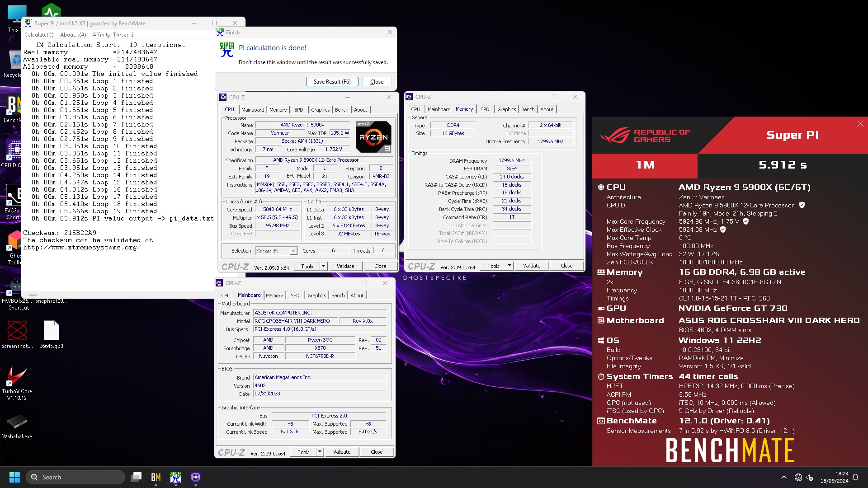Click the Core Voltage 1.752 V field
The width and height of the screenshot is (868, 488).
(x=334, y=149)
